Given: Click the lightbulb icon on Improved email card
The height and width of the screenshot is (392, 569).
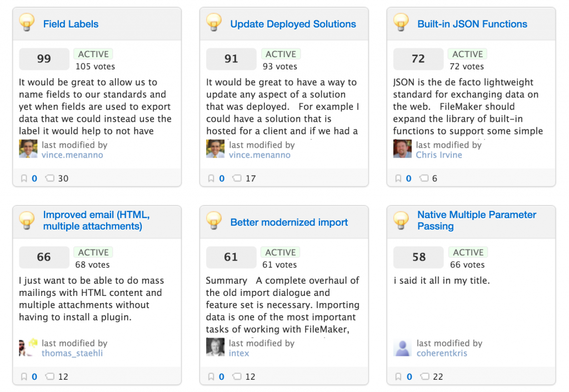Looking at the screenshot, I should click(26, 220).
